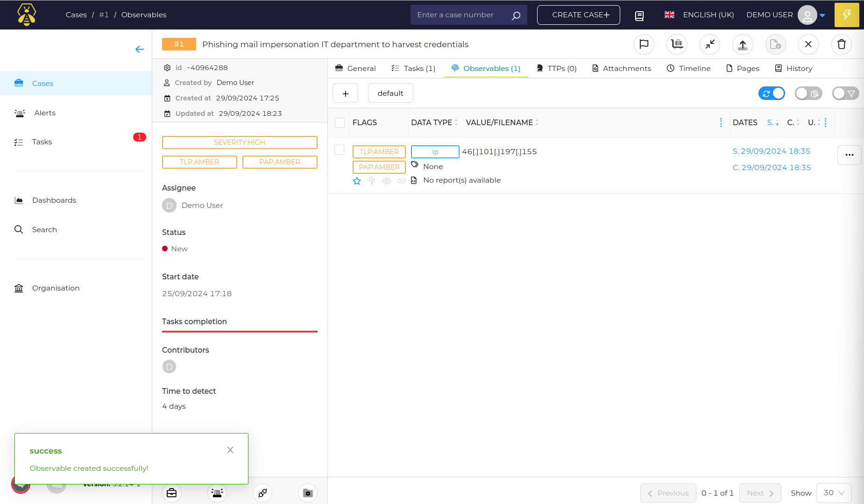Toggle the filter switch

[845, 93]
